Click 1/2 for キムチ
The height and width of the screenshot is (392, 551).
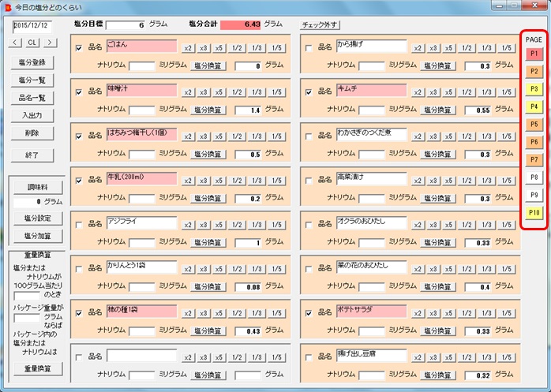tap(467, 92)
